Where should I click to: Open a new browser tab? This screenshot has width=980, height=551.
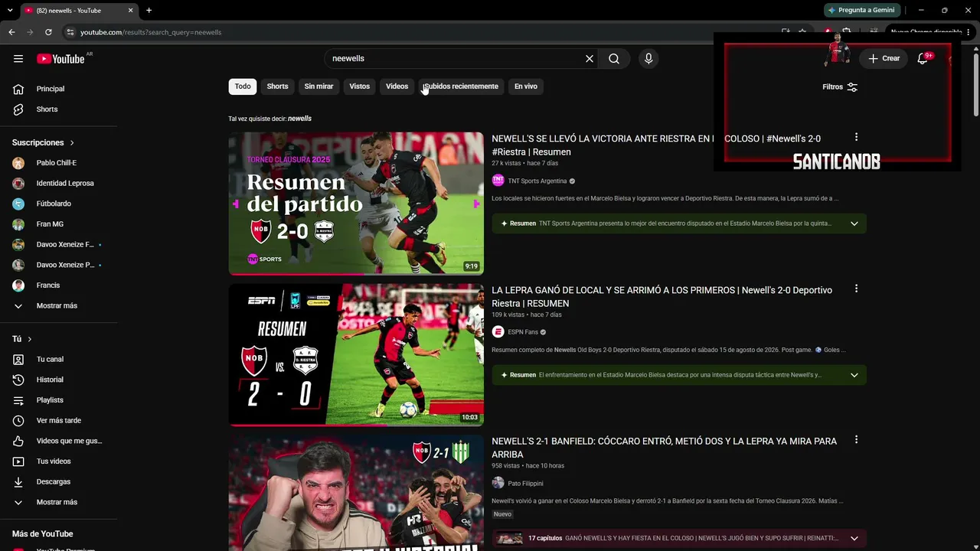(x=149, y=10)
